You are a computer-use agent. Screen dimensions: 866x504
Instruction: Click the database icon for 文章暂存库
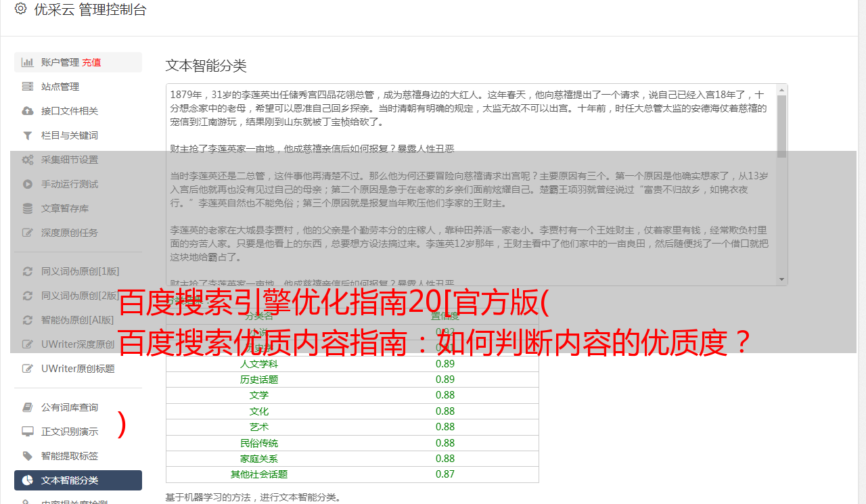coord(28,208)
